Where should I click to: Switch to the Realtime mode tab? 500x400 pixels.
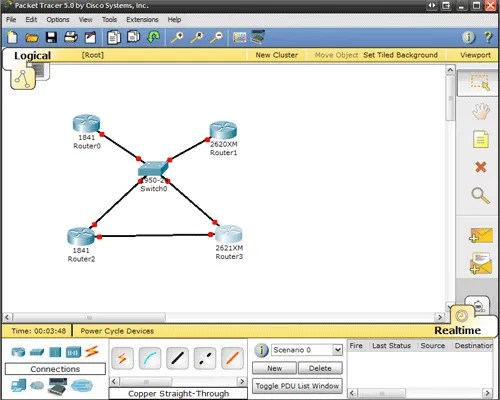click(457, 330)
